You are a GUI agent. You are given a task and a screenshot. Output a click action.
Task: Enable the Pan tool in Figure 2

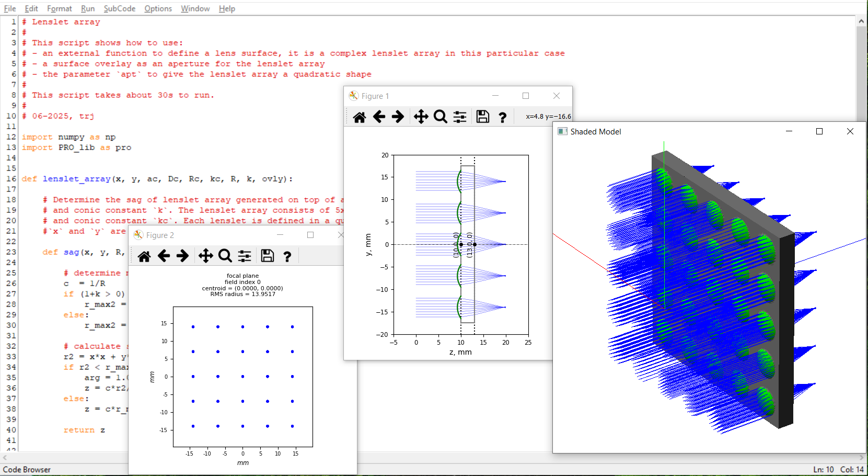pos(205,256)
